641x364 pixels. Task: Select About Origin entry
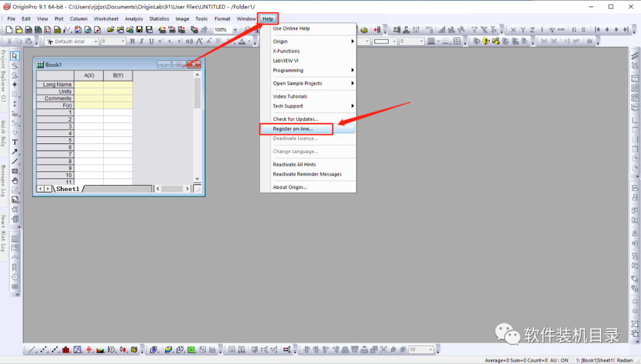tap(308, 187)
